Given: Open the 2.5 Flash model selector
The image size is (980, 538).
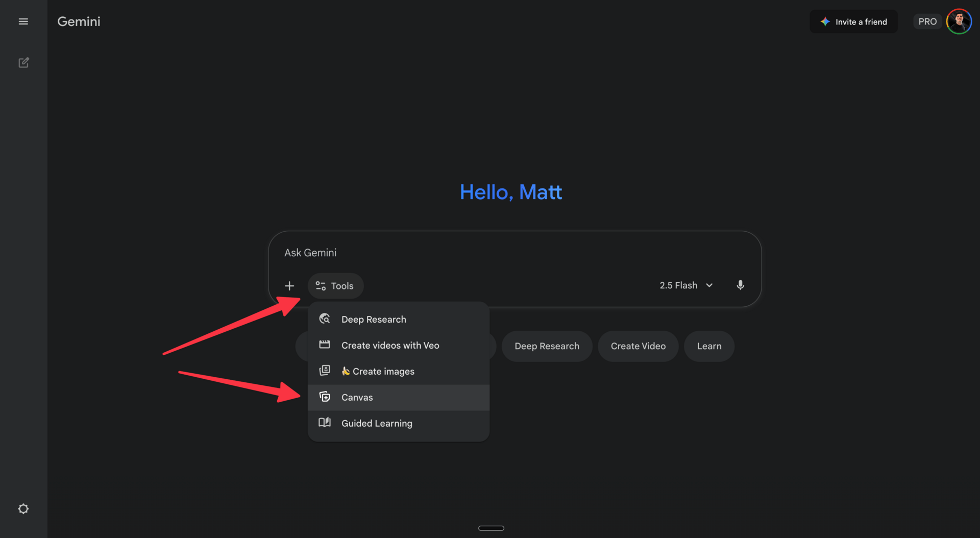Looking at the screenshot, I should point(686,285).
